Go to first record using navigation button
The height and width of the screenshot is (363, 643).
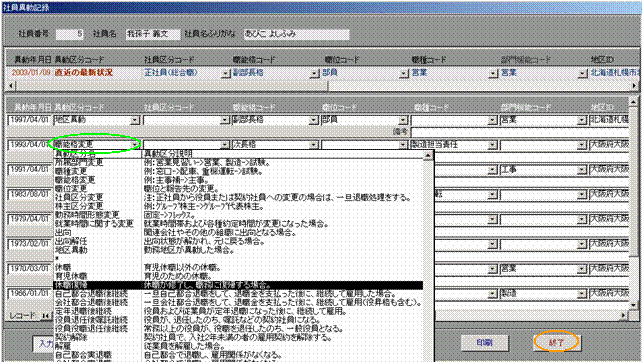point(45,316)
